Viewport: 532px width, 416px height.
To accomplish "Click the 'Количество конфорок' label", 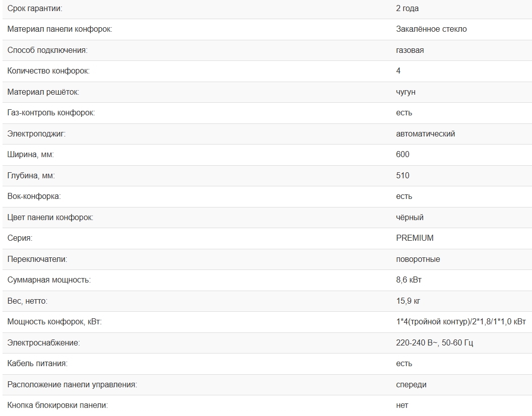I will pos(48,71).
